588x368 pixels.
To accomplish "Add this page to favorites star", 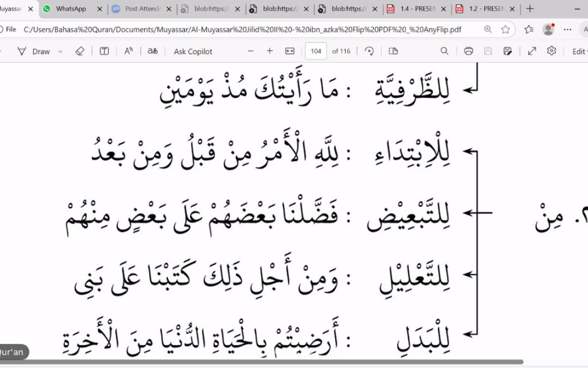I will (505, 29).
